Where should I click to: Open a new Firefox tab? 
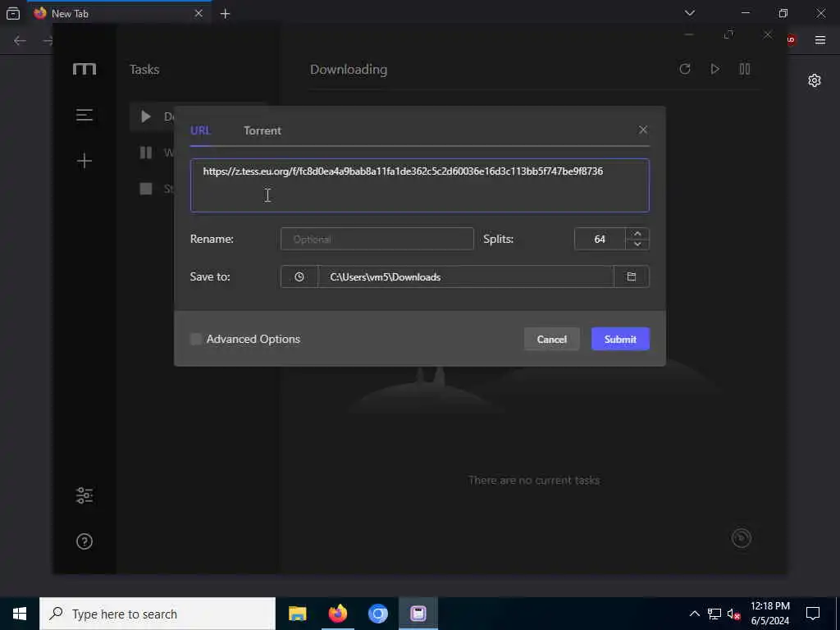pos(225,14)
